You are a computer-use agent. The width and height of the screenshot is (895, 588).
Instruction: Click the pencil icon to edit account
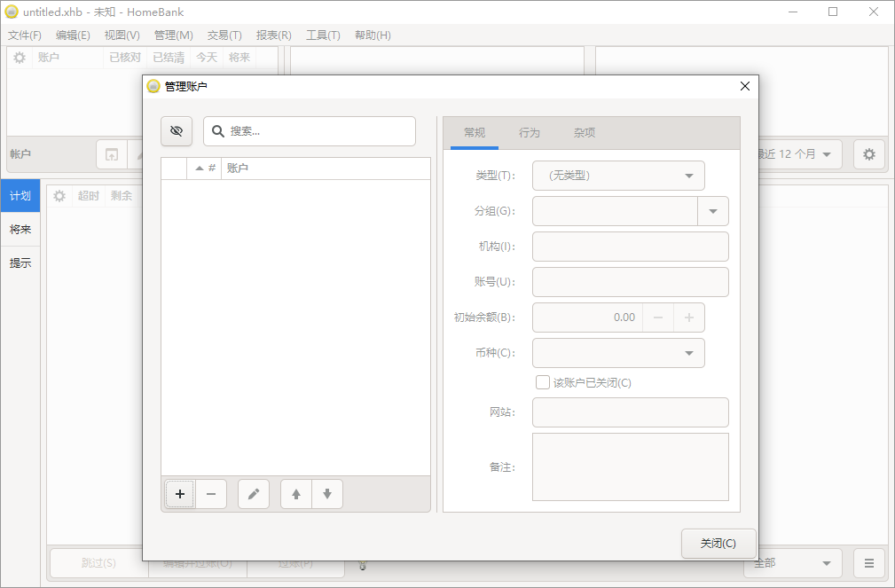(254, 494)
